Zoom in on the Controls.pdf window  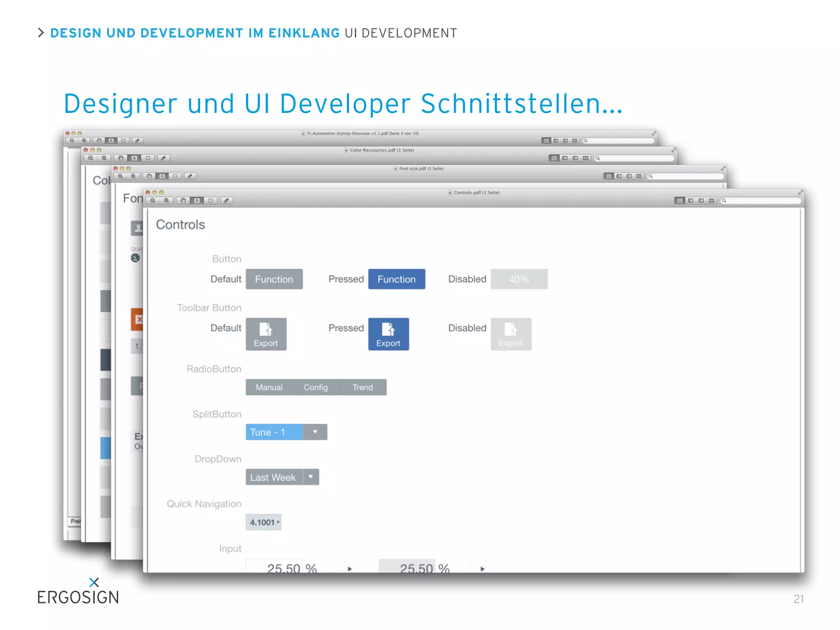(x=166, y=201)
